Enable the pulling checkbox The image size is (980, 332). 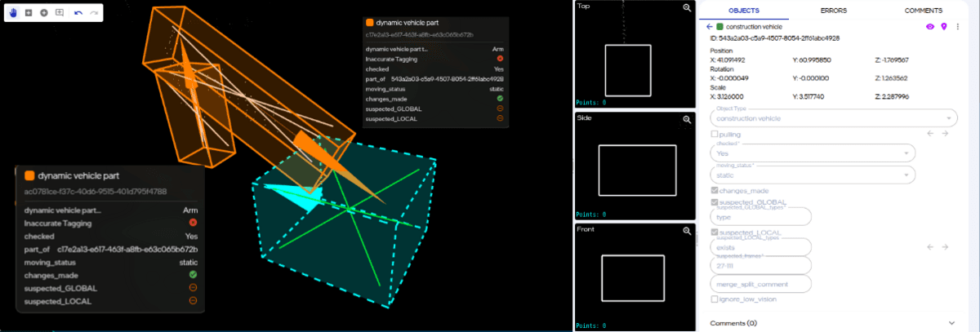(715, 135)
